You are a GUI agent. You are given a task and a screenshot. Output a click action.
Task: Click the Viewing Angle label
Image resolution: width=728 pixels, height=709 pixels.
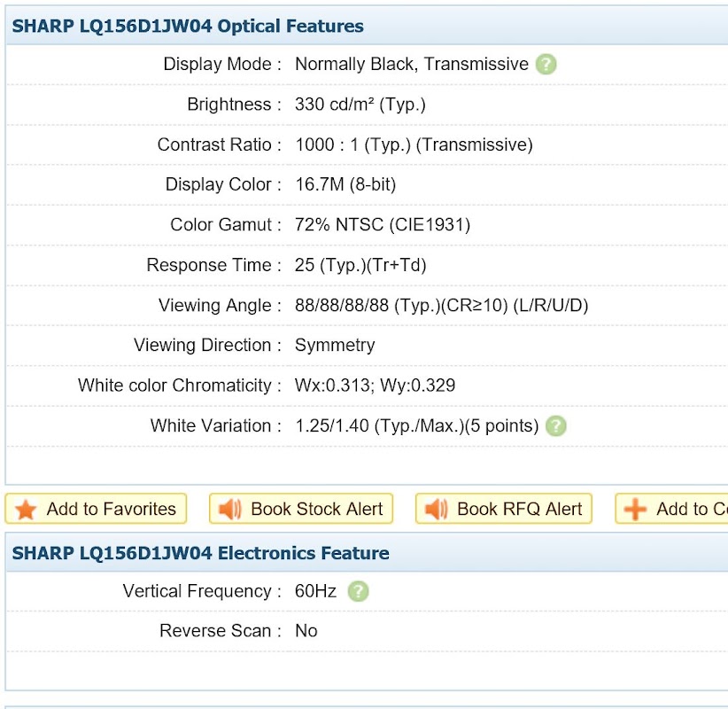215,305
